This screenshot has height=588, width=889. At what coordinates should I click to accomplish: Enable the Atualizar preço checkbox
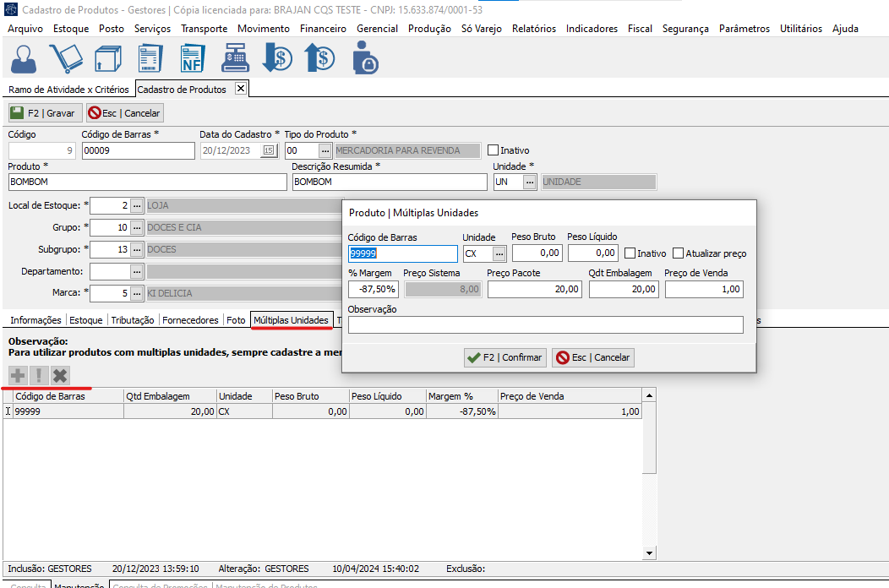click(x=678, y=253)
